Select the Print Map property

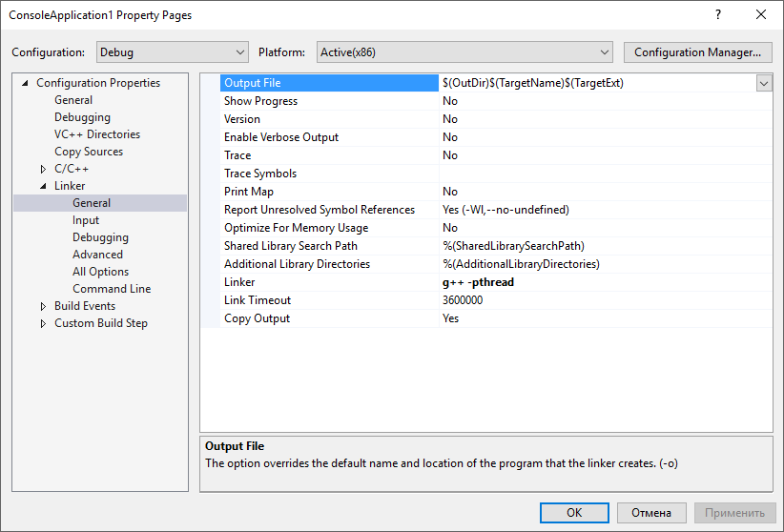(329, 192)
